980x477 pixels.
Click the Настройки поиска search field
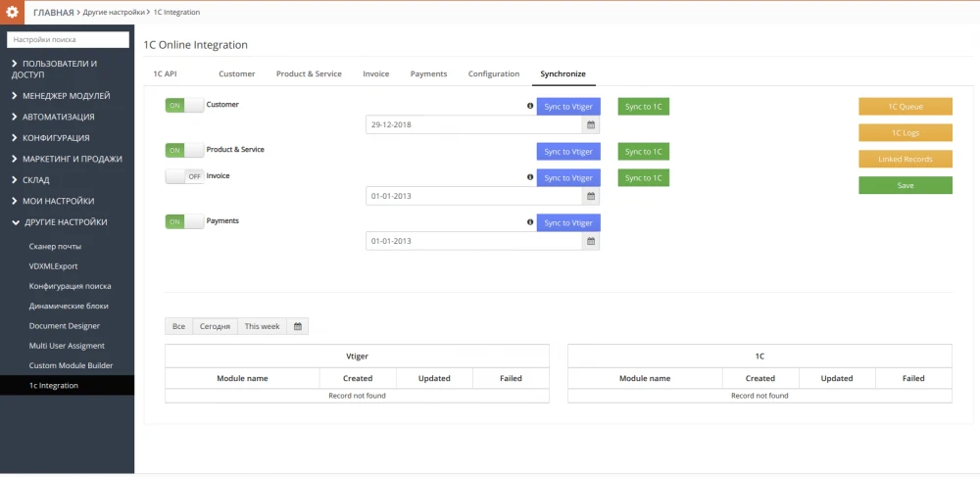click(69, 39)
